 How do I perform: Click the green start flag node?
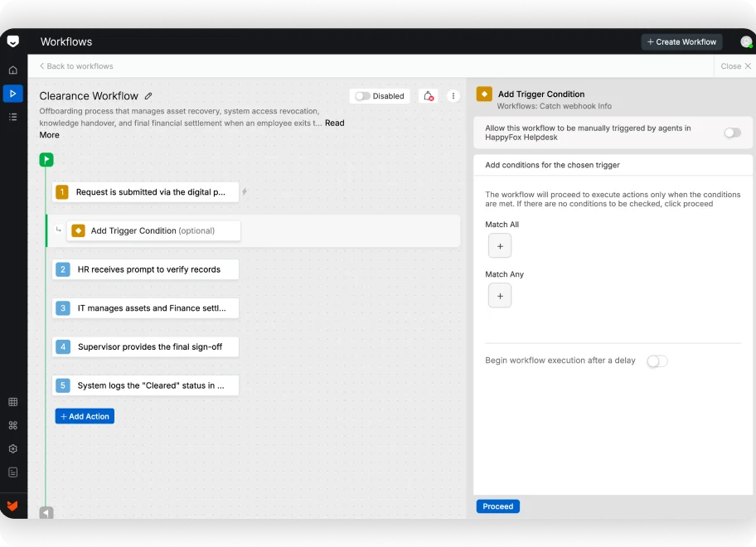[46, 159]
